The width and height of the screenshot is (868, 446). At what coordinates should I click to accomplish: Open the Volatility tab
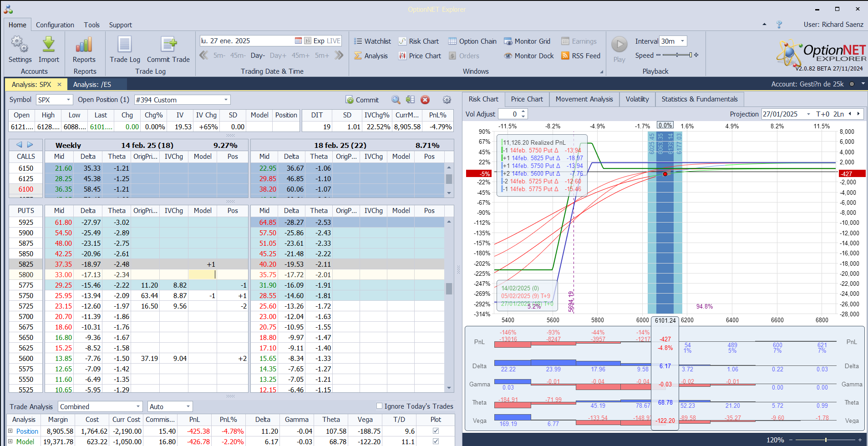[x=637, y=99]
